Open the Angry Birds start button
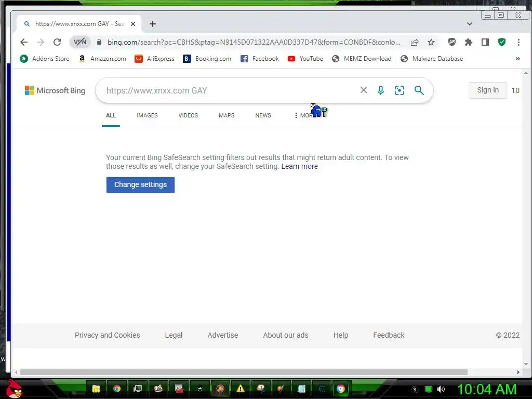The width and height of the screenshot is (532, 399). [x=14, y=389]
